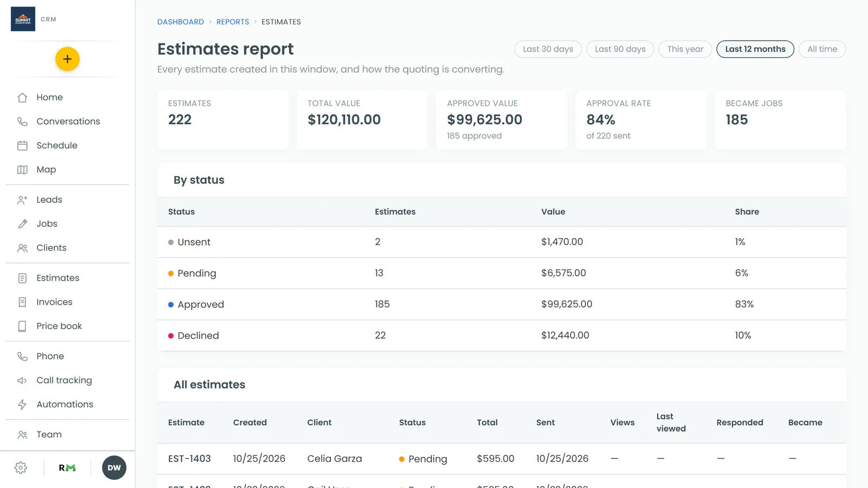The width and height of the screenshot is (868, 488).
Task: Open the DW user avatar menu
Action: [114, 468]
